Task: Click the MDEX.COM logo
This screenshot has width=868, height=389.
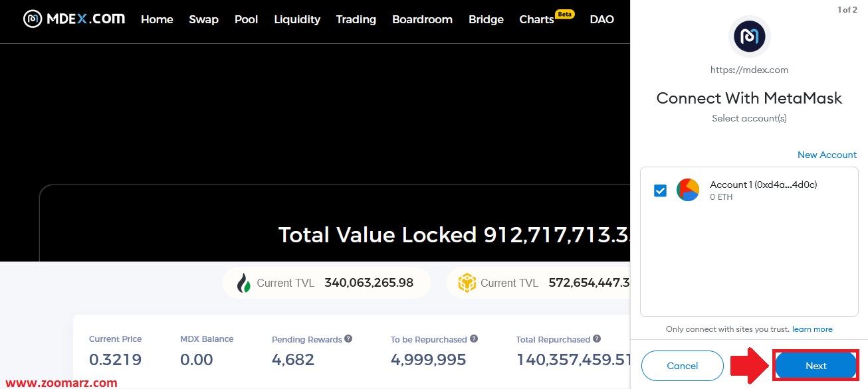Action: click(x=74, y=19)
